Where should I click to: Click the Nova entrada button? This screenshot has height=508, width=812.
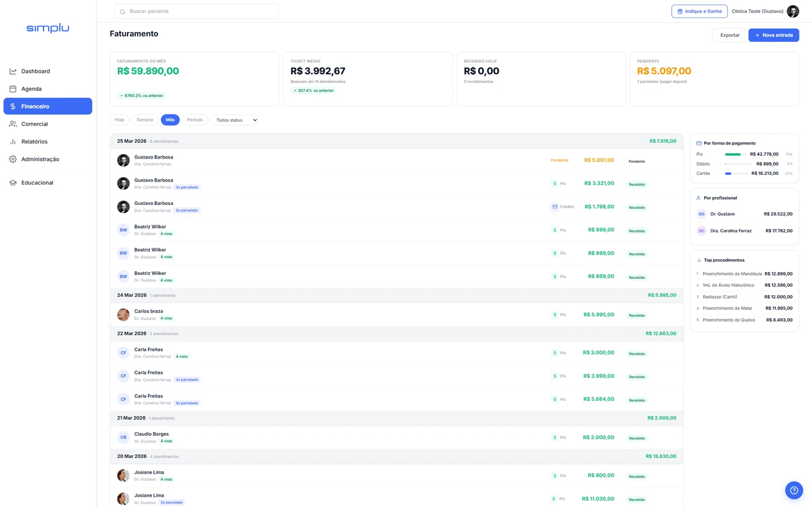point(773,35)
